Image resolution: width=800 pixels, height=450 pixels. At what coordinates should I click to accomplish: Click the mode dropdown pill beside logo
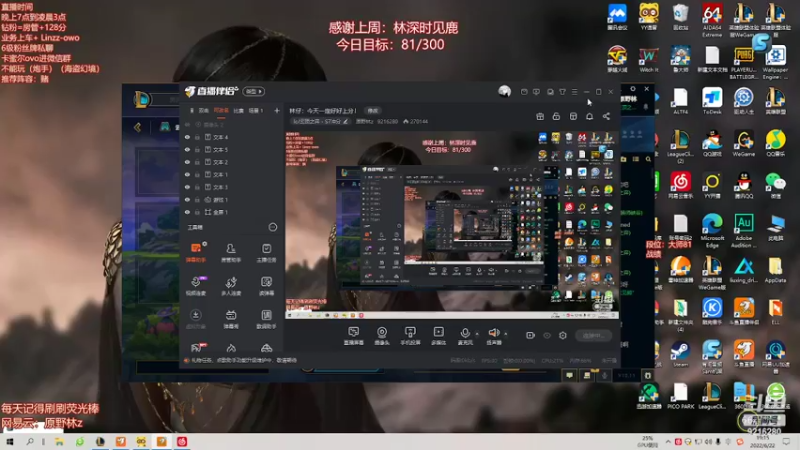coord(254,91)
